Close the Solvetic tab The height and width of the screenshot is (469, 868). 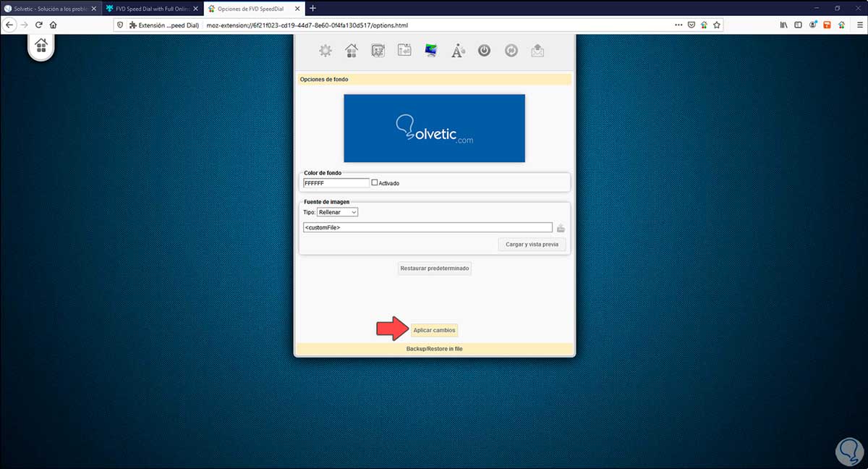tap(93, 8)
